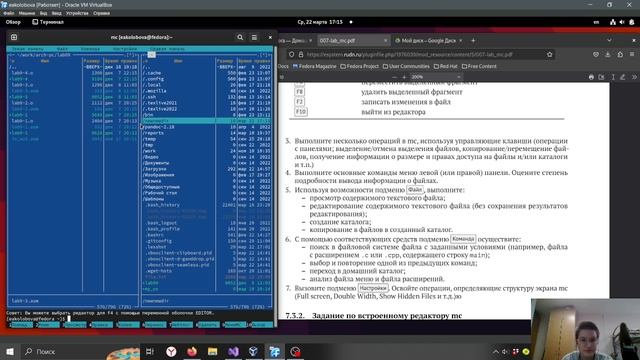The height and width of the screenshot is (360, 640).
Task: Click F8 delete button in mc bar
Action: pyautogui.click(x=207, y=325)
